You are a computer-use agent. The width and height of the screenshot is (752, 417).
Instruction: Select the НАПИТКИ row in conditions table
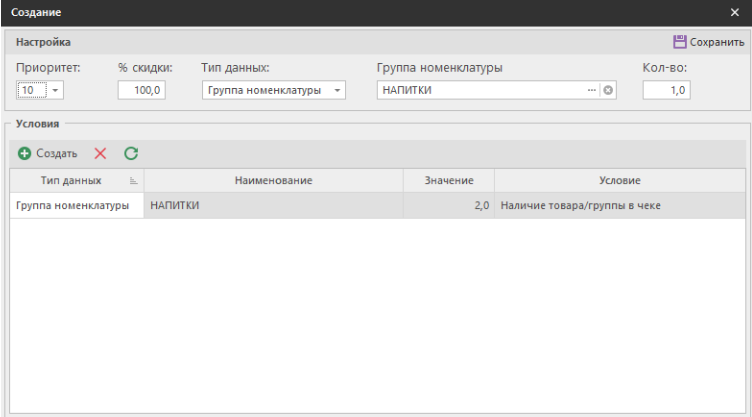[x=273, y=206]
